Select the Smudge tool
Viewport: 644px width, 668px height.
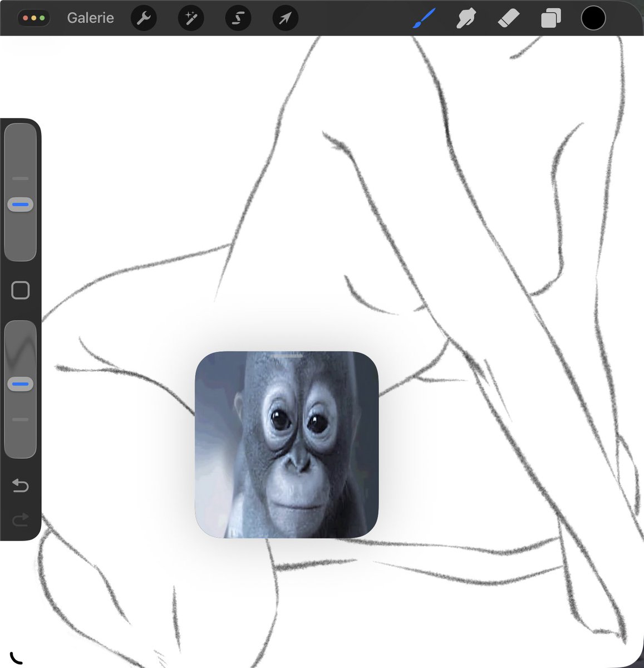click(x=466, y=18)
